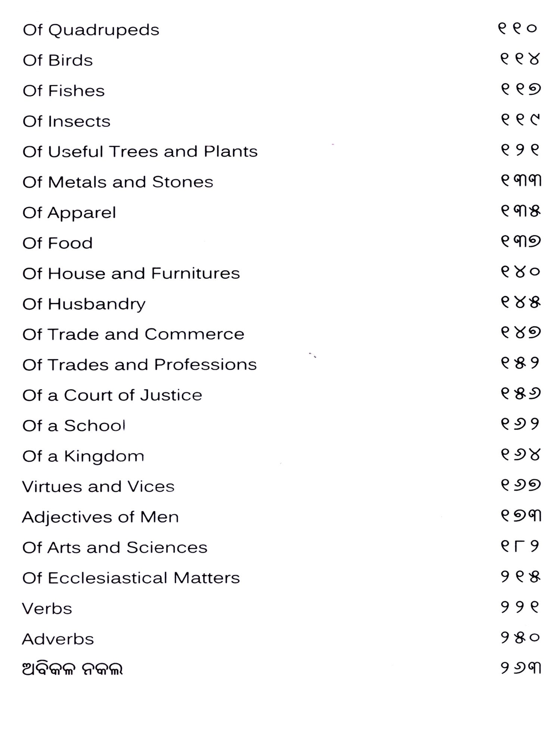Click "Of a Court of Justice"
This screenshot has width=560, height=747.
click(x=112, y=395)
